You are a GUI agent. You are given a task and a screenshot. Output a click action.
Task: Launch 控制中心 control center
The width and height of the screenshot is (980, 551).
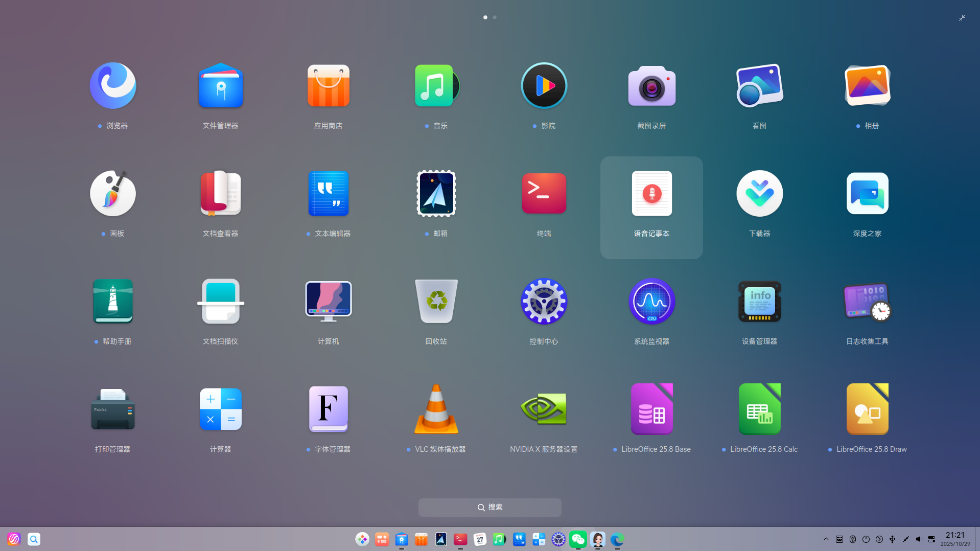pos(544,302)
